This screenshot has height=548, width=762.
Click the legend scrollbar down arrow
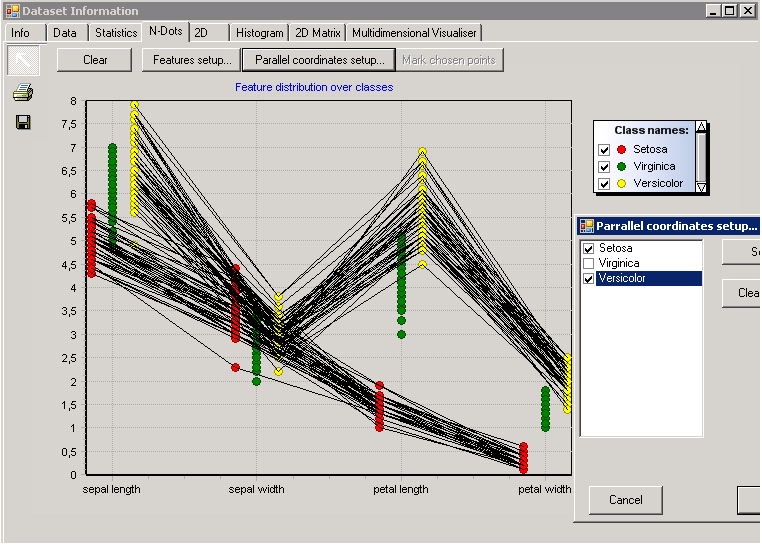701,187
